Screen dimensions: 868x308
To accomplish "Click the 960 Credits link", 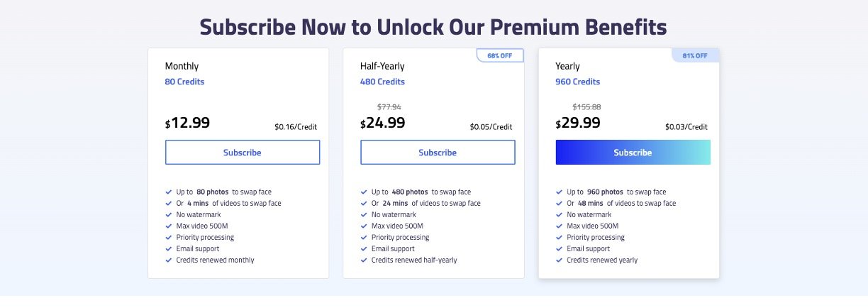I will (577, 82).
